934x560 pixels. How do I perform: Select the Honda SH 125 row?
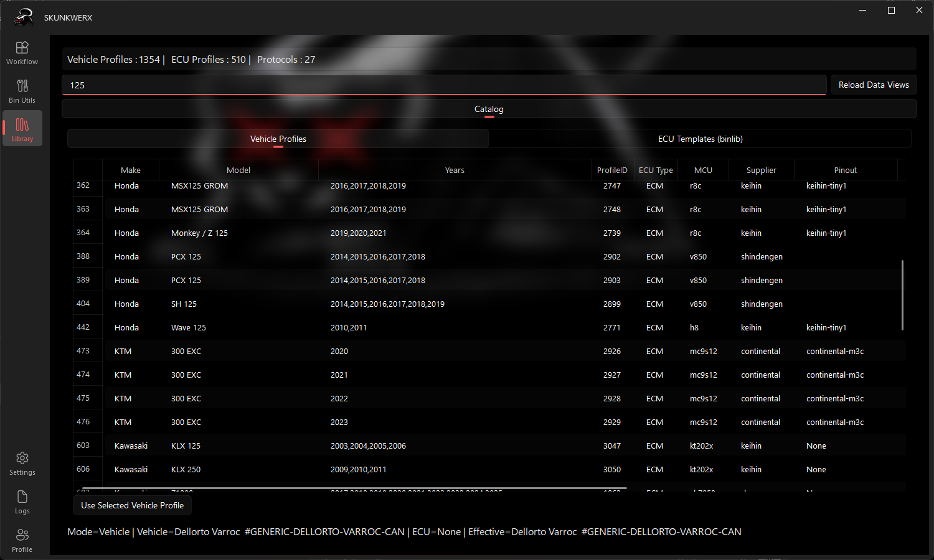pyautogui.click(x=489, y=304)
